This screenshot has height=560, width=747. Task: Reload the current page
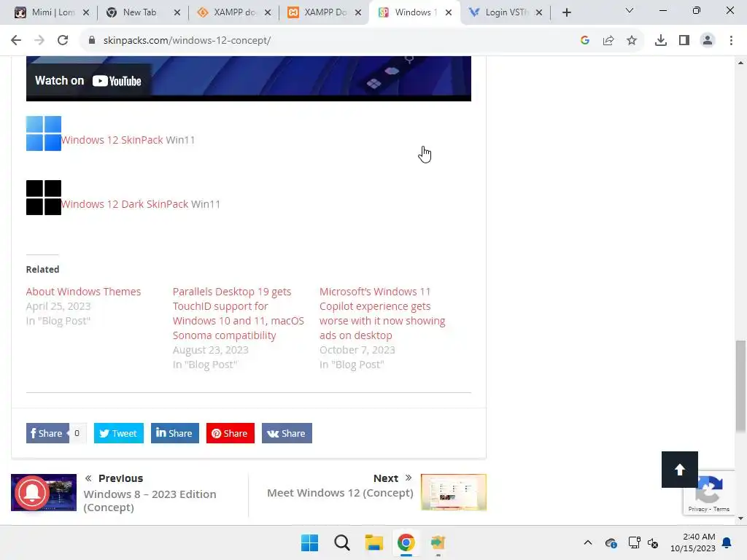point(63,41)
